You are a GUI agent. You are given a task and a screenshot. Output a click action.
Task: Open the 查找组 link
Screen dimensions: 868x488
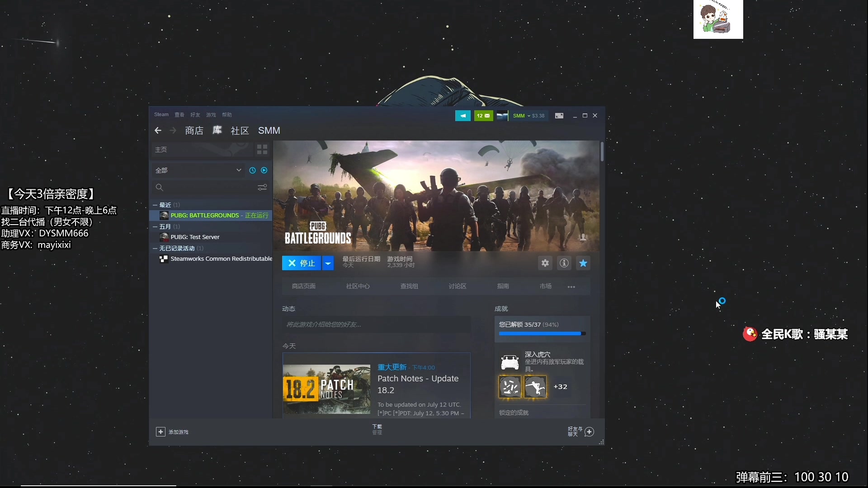409,286
